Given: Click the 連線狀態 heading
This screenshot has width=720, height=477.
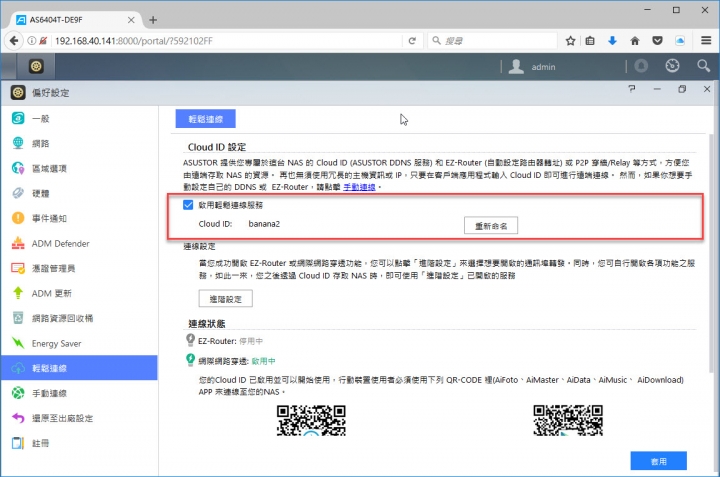Looking at the screenshot, I should 207,324.
